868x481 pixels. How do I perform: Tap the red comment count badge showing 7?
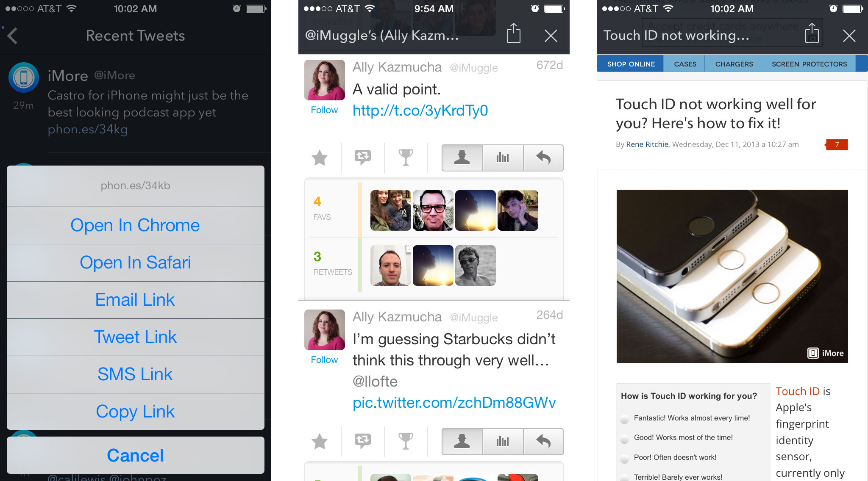coord(837,145)
